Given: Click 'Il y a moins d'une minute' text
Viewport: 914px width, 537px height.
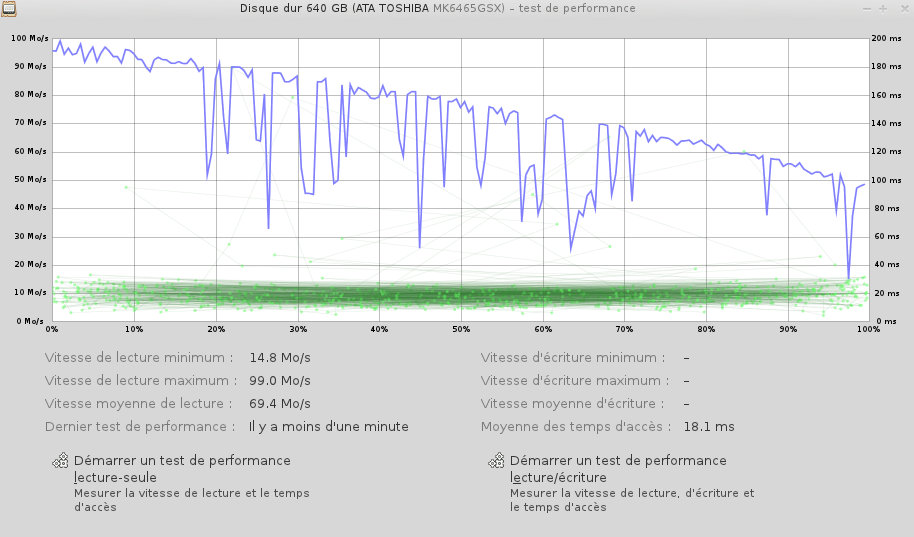Looking at the screenshot, I should coord(328,427).
